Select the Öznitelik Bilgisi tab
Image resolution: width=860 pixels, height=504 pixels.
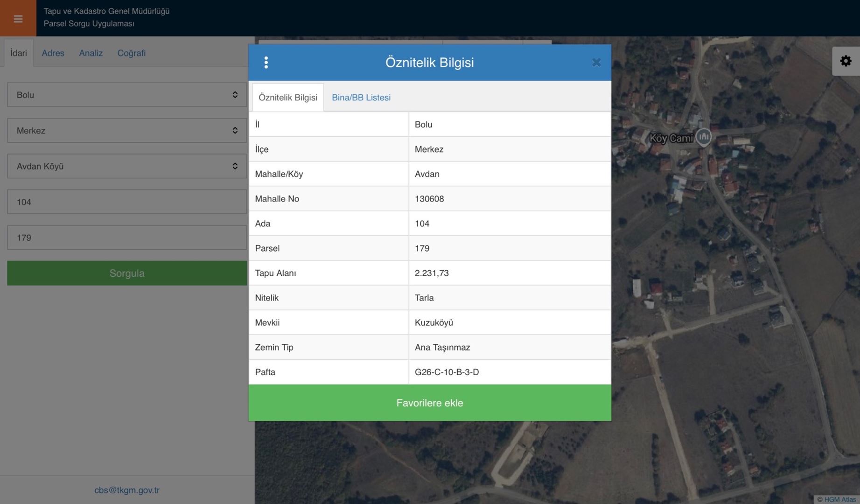click(x=287, y=98)
